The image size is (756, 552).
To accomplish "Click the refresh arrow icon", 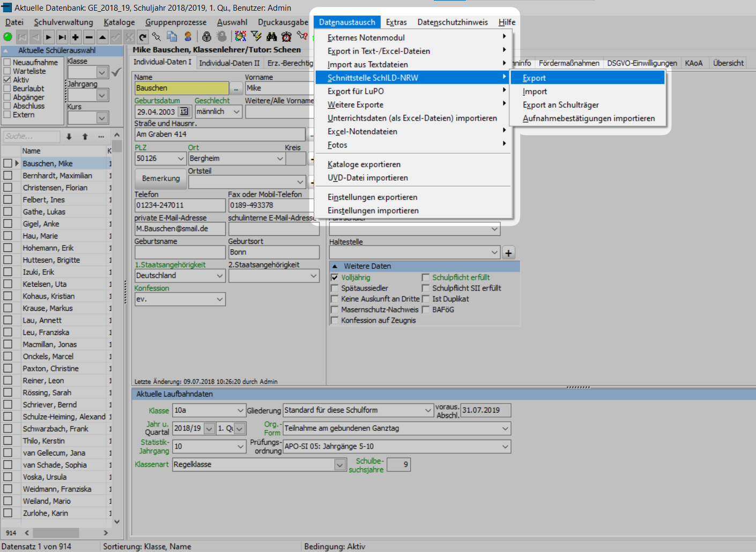I will pos(143,36).
